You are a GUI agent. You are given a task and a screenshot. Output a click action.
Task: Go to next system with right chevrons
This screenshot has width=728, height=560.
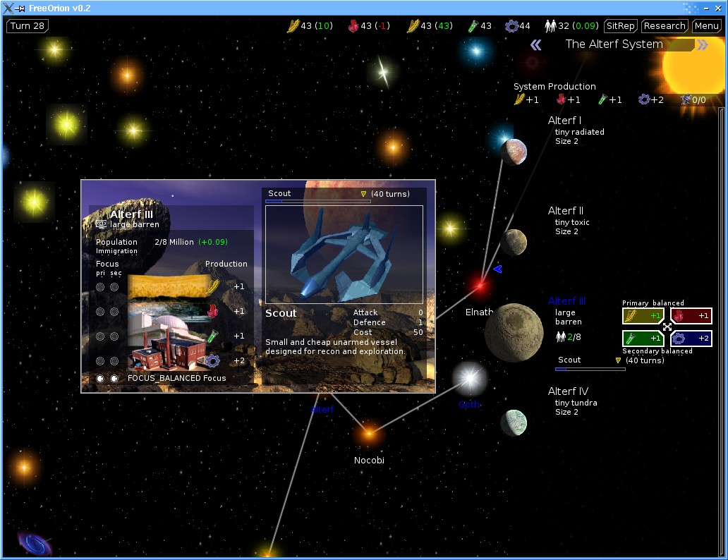pyautogui.click(x=703, y=45)
